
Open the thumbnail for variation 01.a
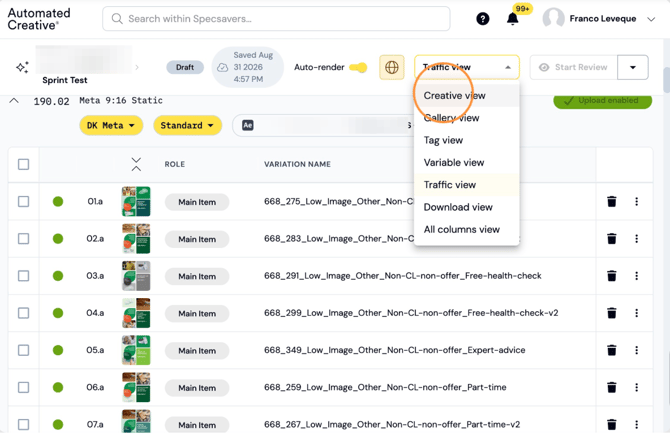pyautogui.click(x=136, y=201)
